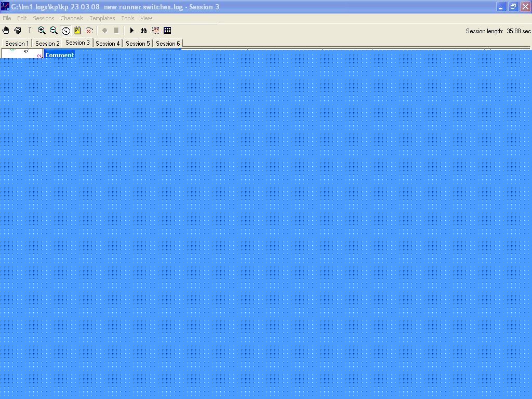Click the highlighted Comment label
The height and width of the screenshot is (399, 532).
(59, 55)
